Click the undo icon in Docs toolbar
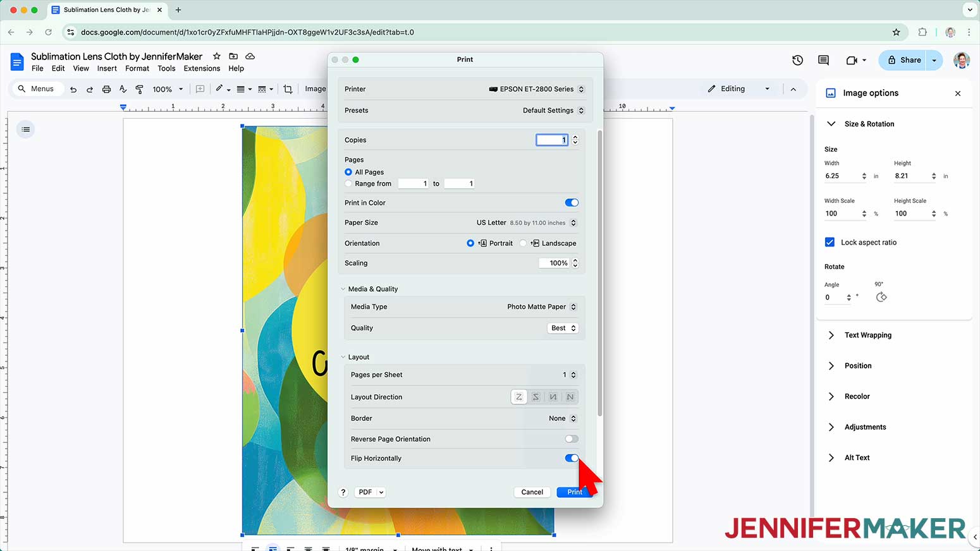The height and width of the screenshot is (551, 980). coord(73,89)
